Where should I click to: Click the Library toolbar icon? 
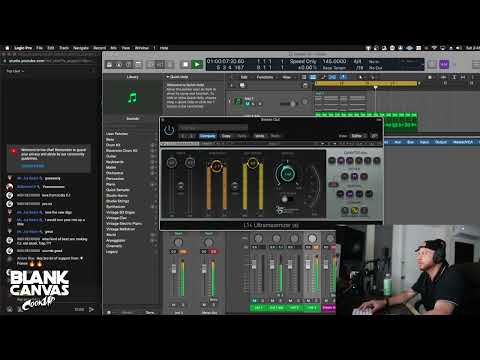(x=109, y=64)
